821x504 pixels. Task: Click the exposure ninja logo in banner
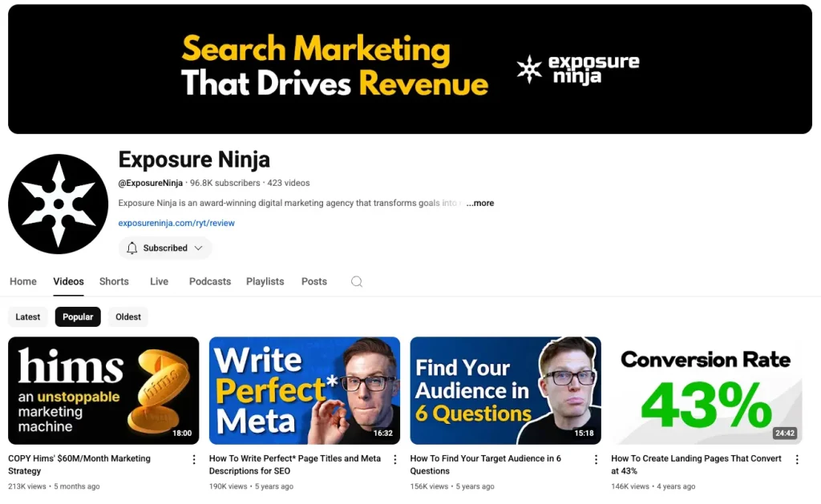point(577,70)
